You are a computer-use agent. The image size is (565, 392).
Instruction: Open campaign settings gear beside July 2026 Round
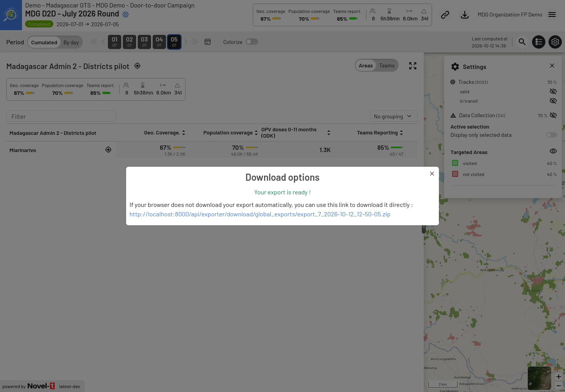(x=126, y=15)
